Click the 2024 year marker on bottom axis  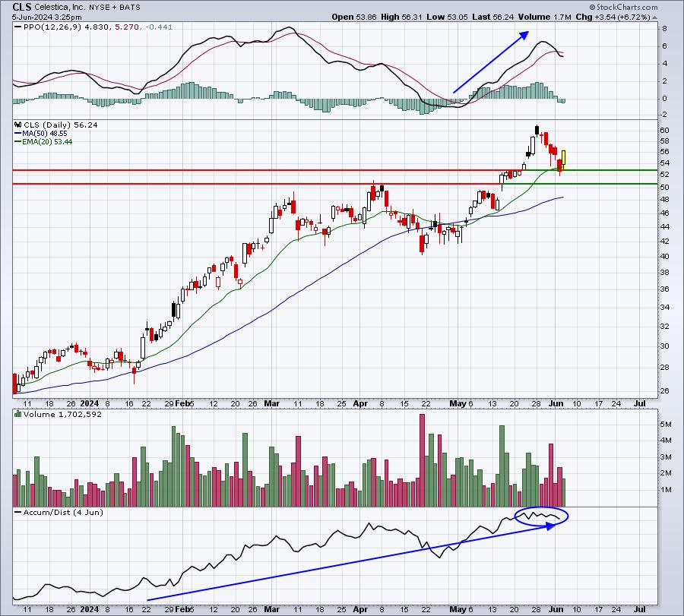(90, 609)
